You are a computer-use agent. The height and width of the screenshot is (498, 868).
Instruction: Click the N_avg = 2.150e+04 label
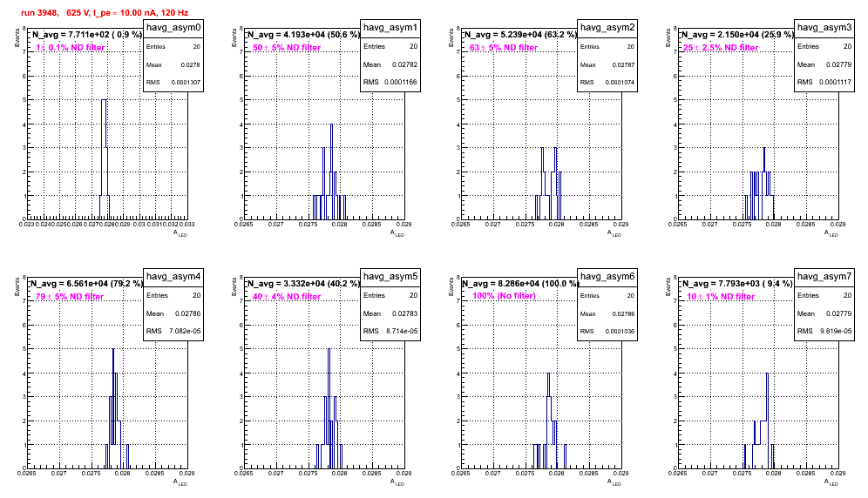pos(738,34)
